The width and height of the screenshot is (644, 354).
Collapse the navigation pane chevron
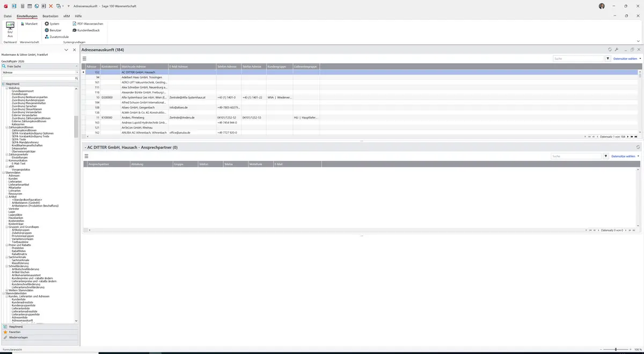pyautogui.click(x=66, y=49)
